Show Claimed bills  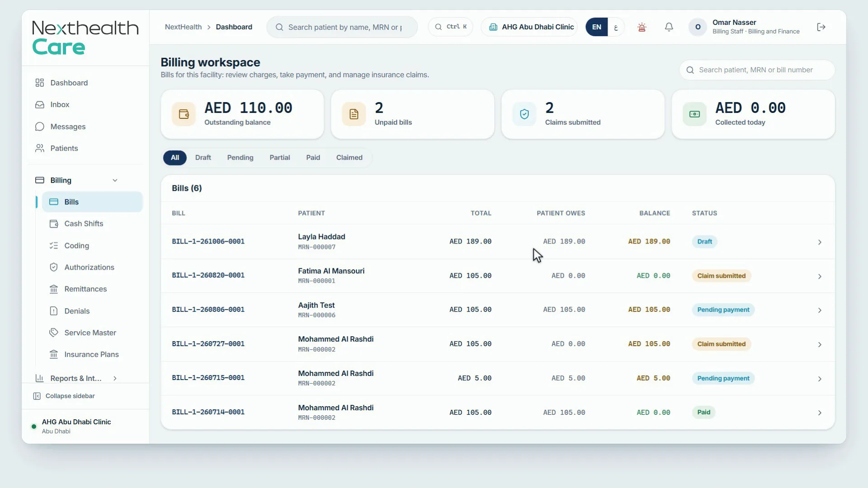tap(349, 158)
